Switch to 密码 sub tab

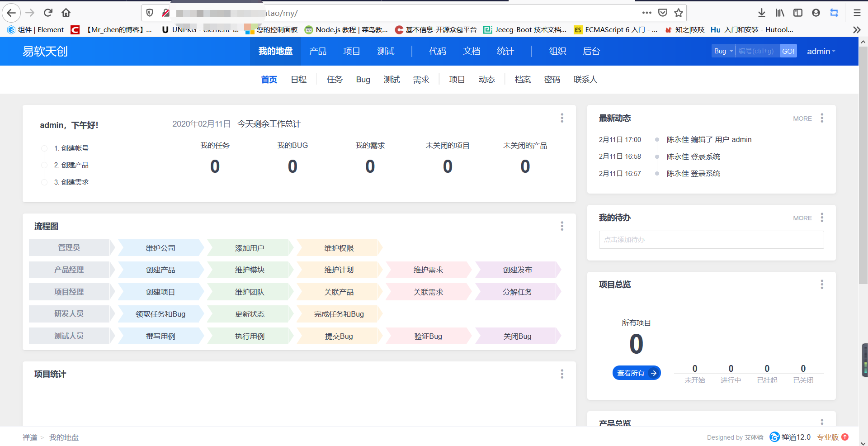(x=552, y=80)
